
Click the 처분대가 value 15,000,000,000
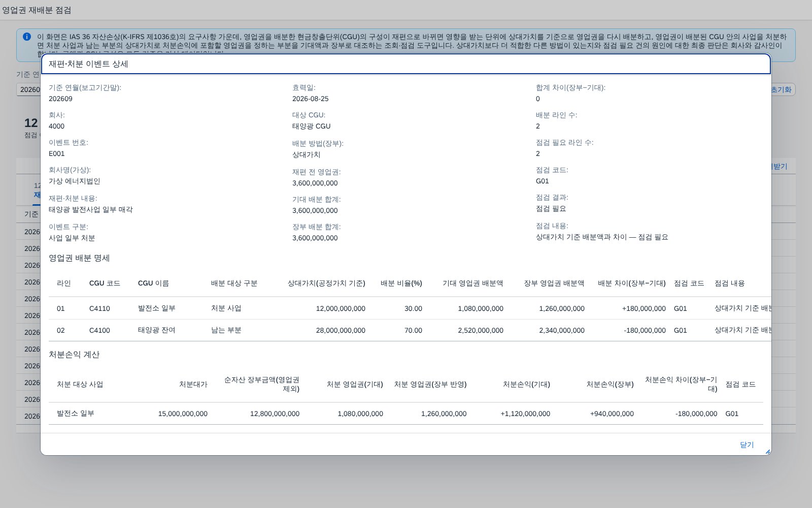click(x=183, y=414)
